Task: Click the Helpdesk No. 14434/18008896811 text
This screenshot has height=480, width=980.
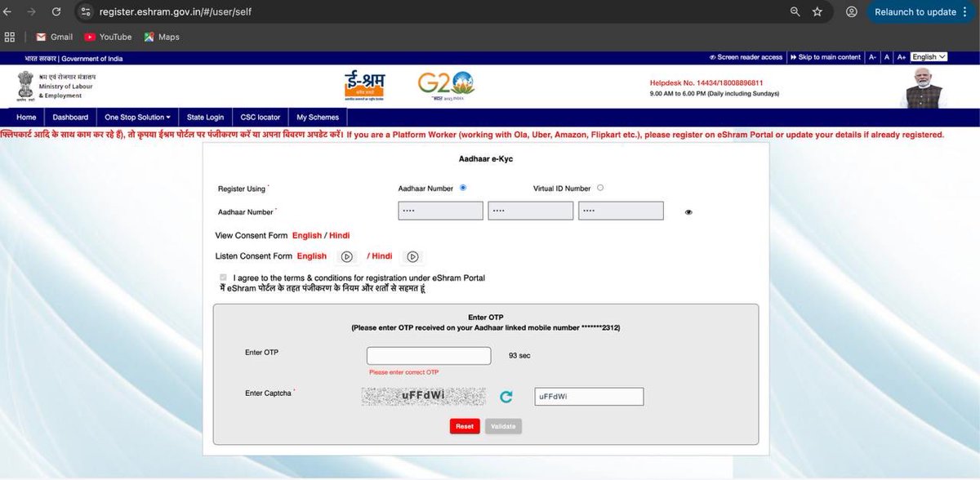Action: click(x=706, y=82)
